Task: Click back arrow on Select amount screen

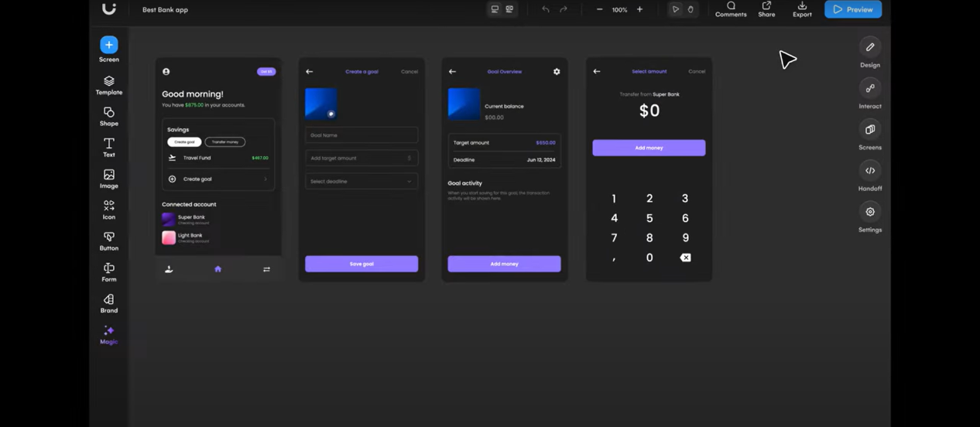Action: [x=597, y=71]
